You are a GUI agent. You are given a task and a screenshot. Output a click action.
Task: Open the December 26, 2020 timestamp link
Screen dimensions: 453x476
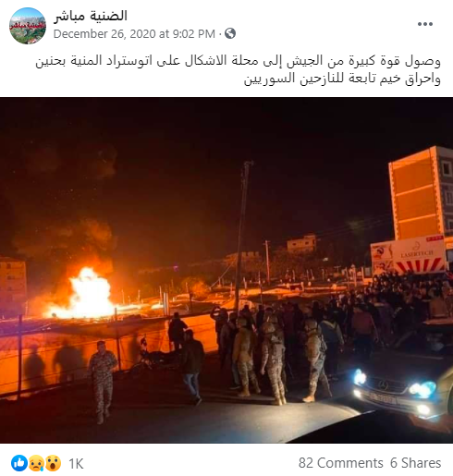134,33
